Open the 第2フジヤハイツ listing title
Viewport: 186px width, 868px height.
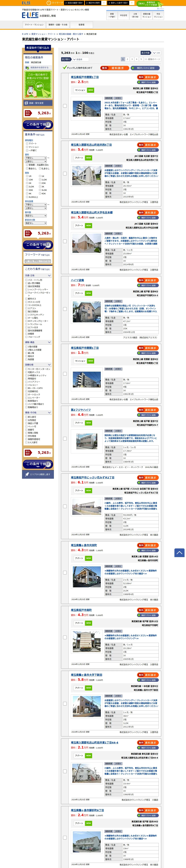(81, 410)
